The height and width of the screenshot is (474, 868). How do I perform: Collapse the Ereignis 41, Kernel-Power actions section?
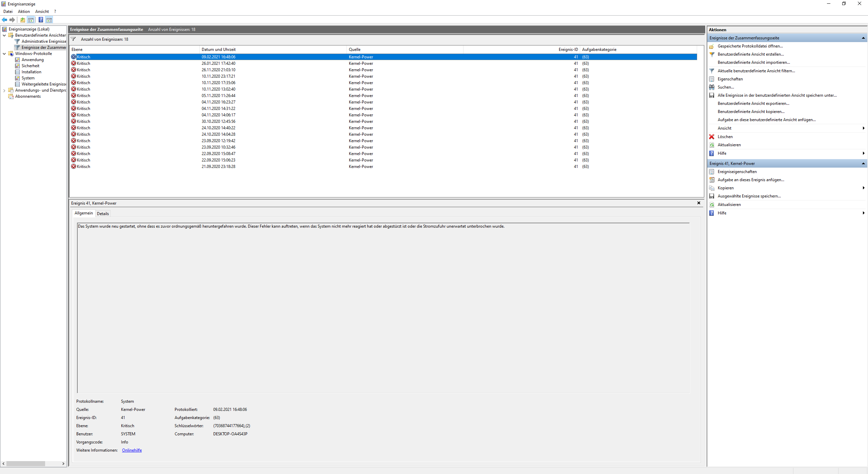point(863,164)
